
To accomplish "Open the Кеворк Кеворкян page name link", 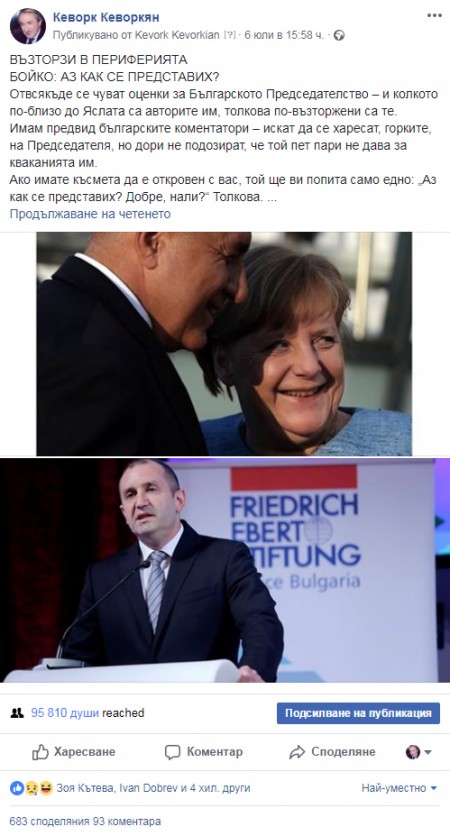I will point(106,18).
